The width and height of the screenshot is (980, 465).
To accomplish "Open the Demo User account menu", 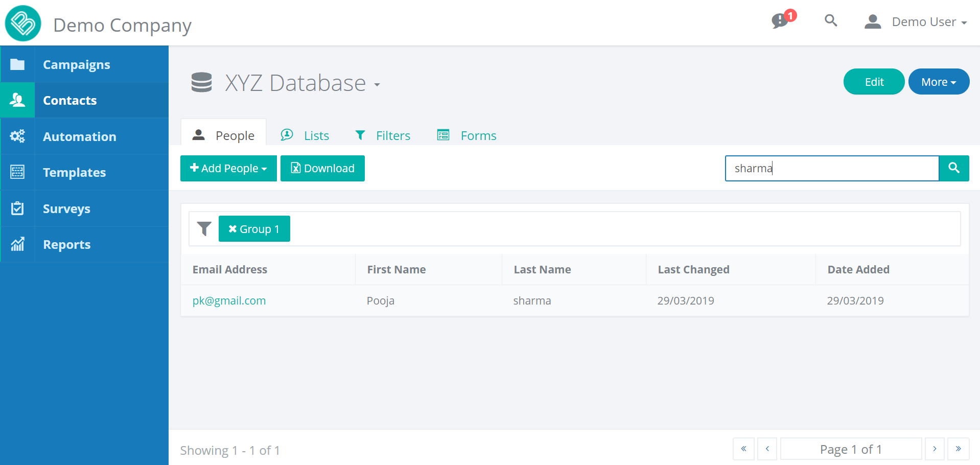I will point(916,22).
